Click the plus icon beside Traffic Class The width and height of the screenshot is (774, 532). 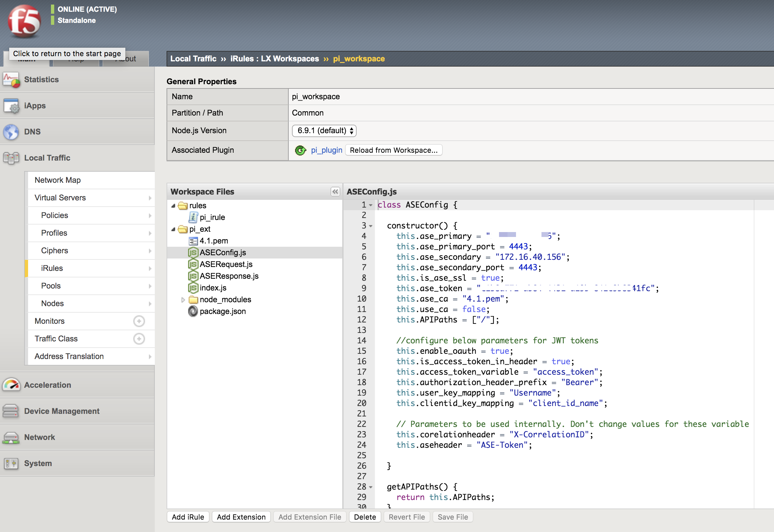coord(139,339)
